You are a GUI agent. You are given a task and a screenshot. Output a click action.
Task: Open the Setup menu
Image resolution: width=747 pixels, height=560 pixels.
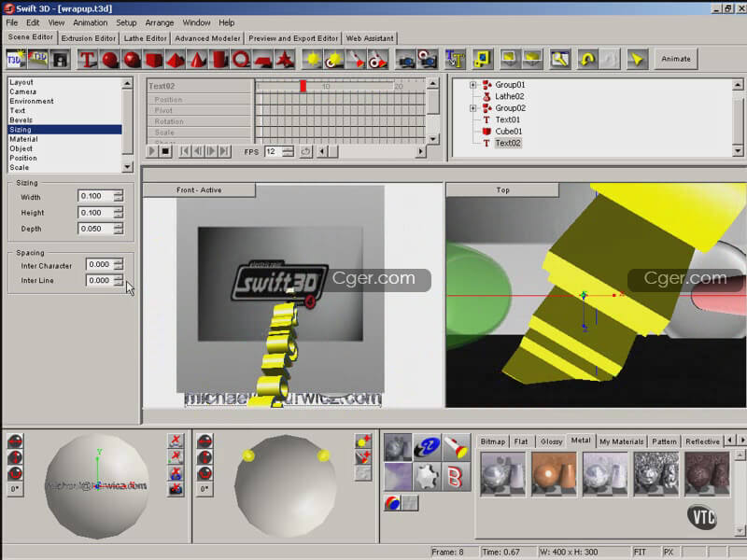click(126, 22)
